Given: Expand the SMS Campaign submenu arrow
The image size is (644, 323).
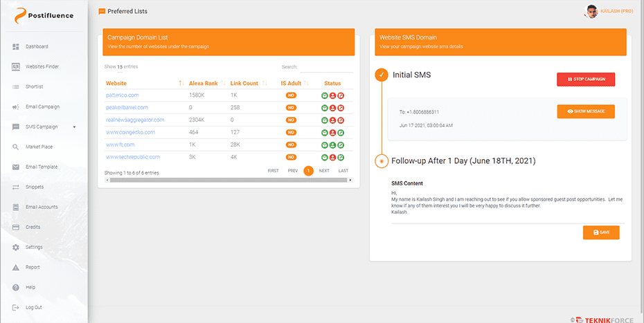Looking at the screenshot, I should [74, 127].
